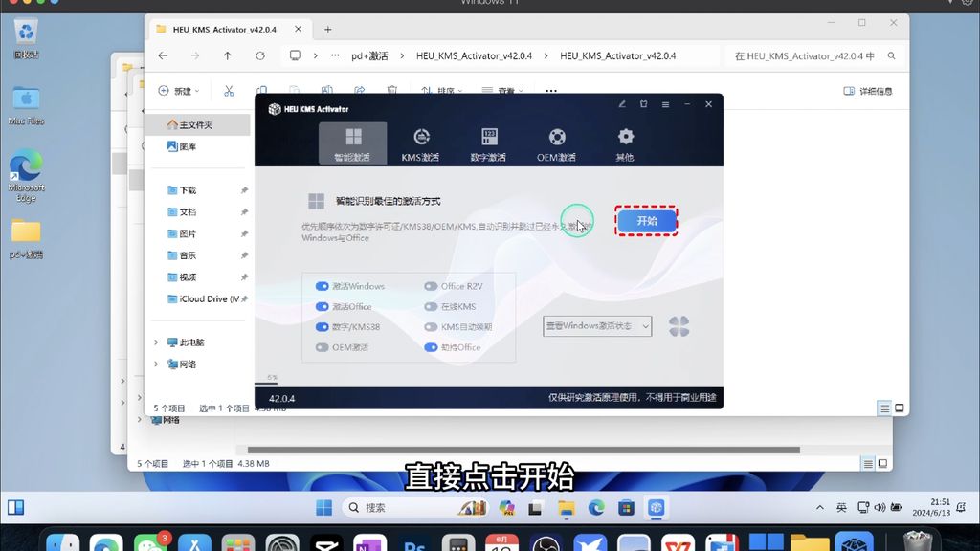Screen dimensions: 980x551
Task: Open the OEM激活 tab
Action: (x=556, y=144)
